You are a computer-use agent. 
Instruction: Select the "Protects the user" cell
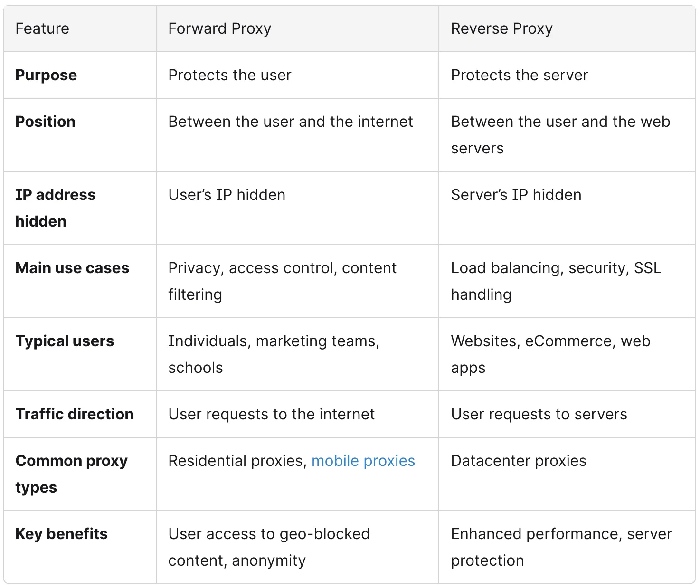pos(230,75)
